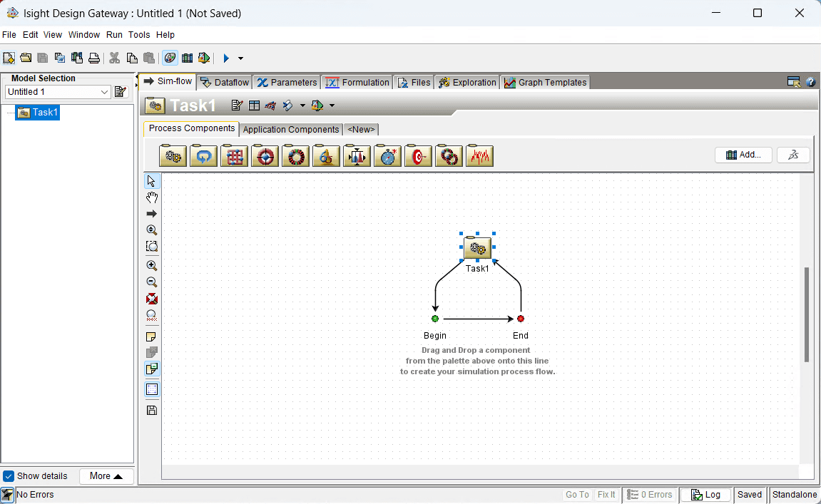The image size is (821, 504).
Task: Select the Task1 component on canvas
Action: click(477, 248)
